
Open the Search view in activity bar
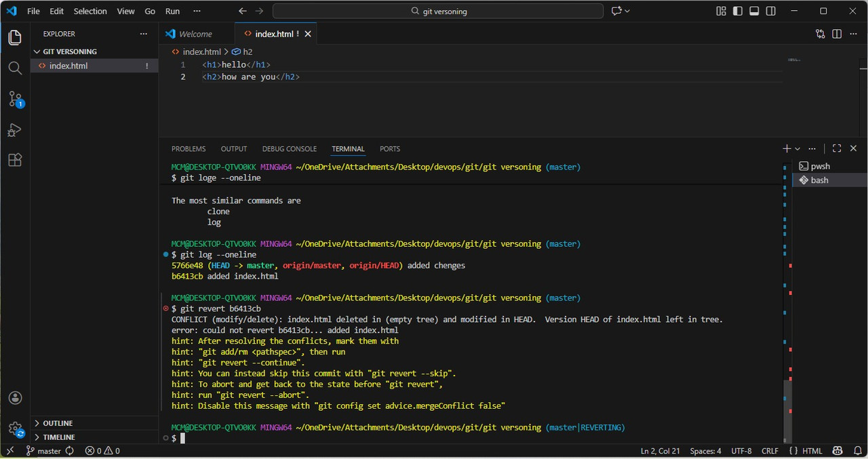[15, 68]
